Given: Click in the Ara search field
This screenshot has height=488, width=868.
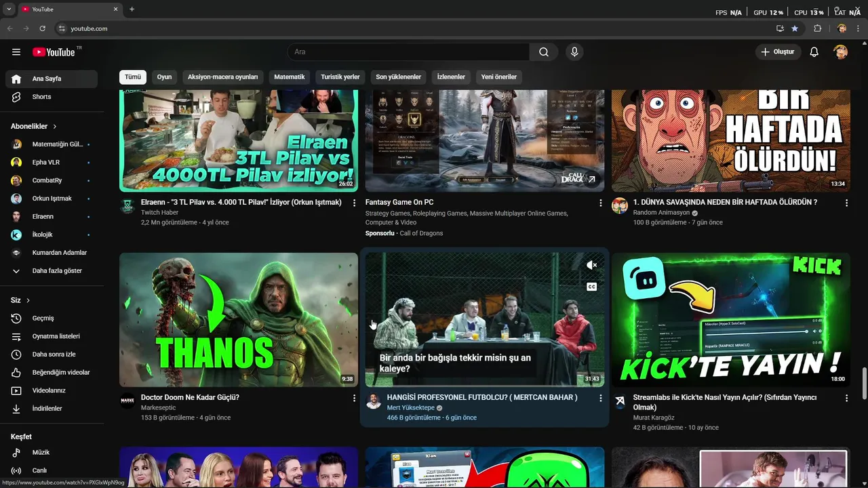Looking at the screenshot, I should [408, 52].
